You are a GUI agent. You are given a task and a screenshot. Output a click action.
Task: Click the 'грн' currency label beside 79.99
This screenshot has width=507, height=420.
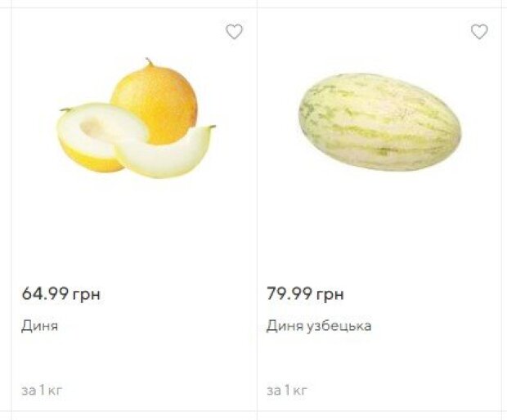330,293
